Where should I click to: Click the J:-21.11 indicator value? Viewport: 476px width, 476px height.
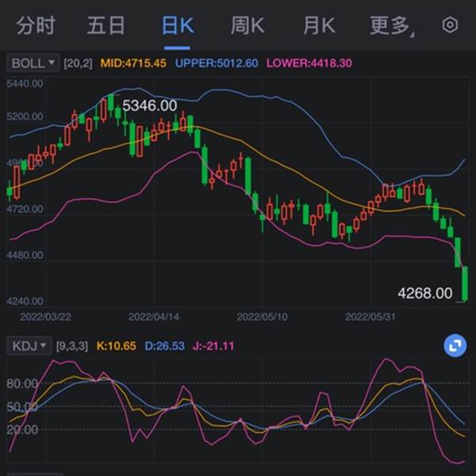point(213,346)
